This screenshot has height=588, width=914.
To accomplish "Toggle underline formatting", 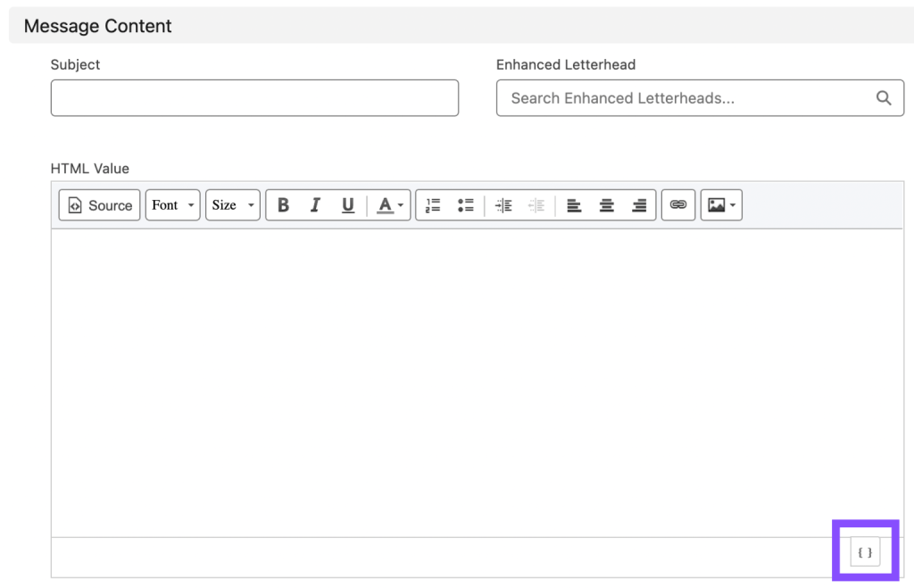I will [x=347, y=204].
